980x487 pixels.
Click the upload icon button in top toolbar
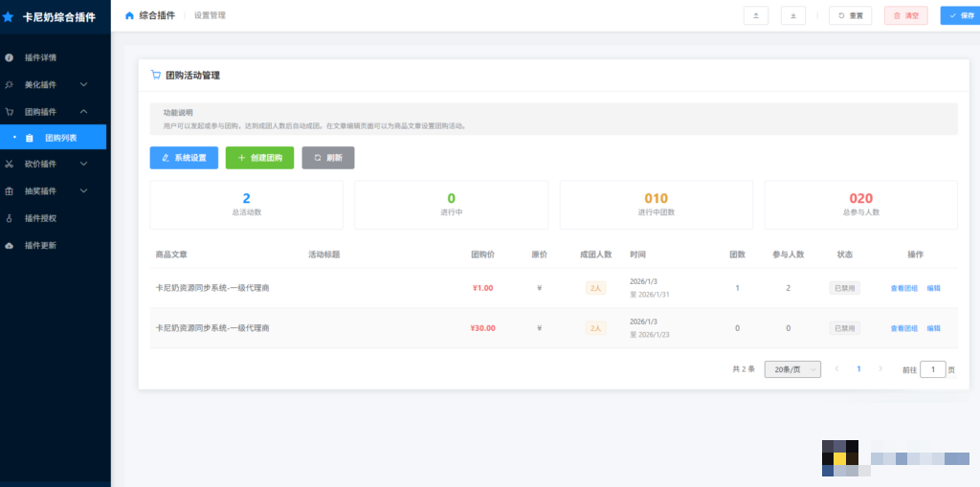(755, 15)
